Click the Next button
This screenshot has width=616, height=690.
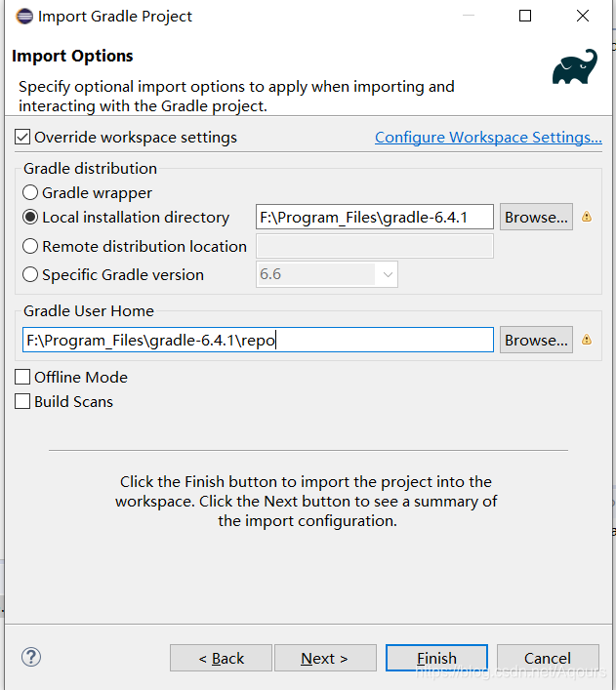pyautogui.click(x=325, y=658)
